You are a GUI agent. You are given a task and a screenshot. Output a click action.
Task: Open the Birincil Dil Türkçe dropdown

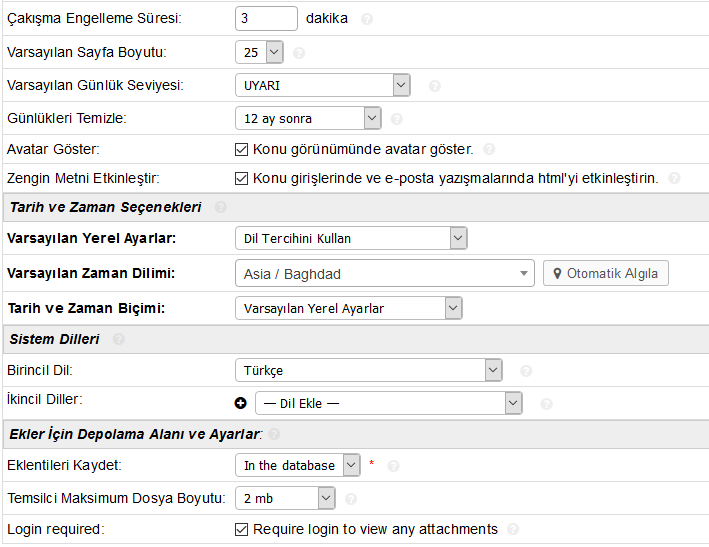(x=367, y=370)
